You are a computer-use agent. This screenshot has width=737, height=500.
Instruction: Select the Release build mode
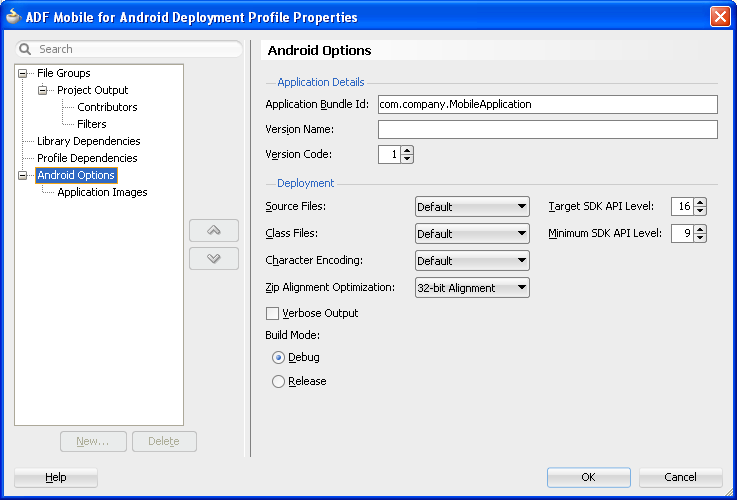[278, 381]
